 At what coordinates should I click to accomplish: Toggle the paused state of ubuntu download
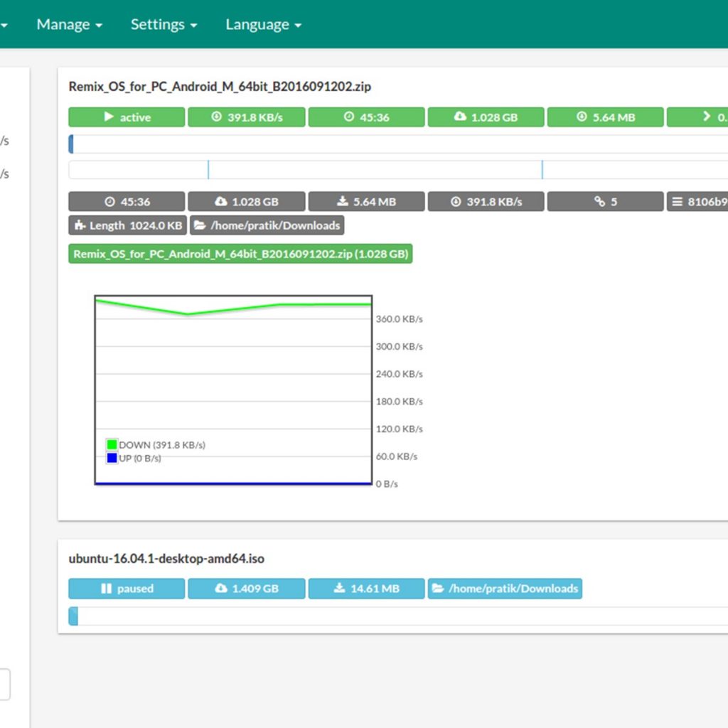click(x=127, y=589)
